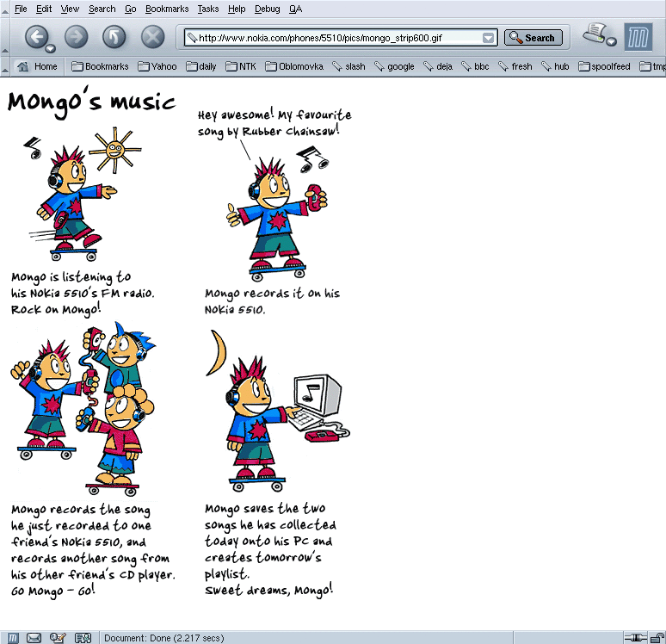Open the spoolfeed bookmark folder

pyautogui.click(x=604, y=66)
